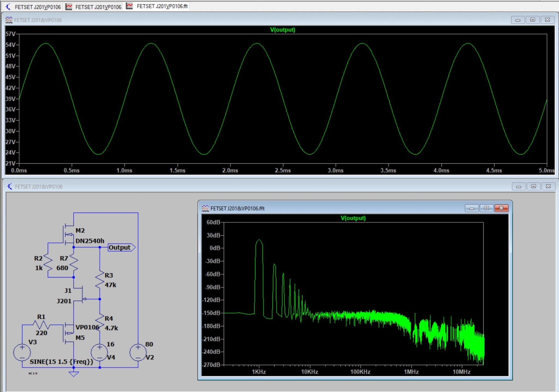Click the 47k value of R3

coord(111,285)
